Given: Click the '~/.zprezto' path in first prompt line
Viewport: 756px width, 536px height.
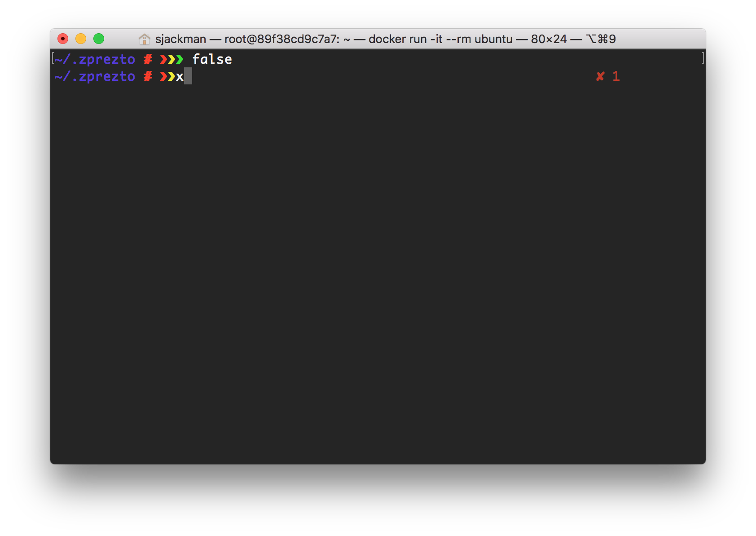Looking at the screenshot, I should 95,59.
